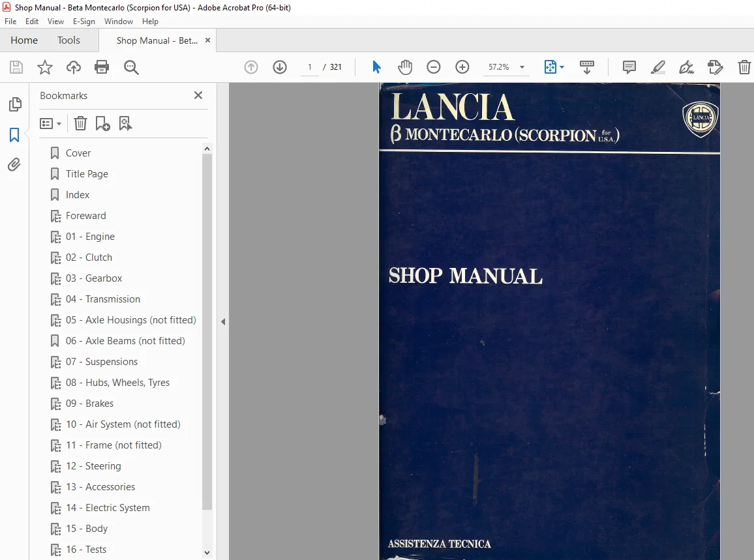Choose the Selection arrow tool
The width and height of the screenshot is (754, 560).
point(376,67)
